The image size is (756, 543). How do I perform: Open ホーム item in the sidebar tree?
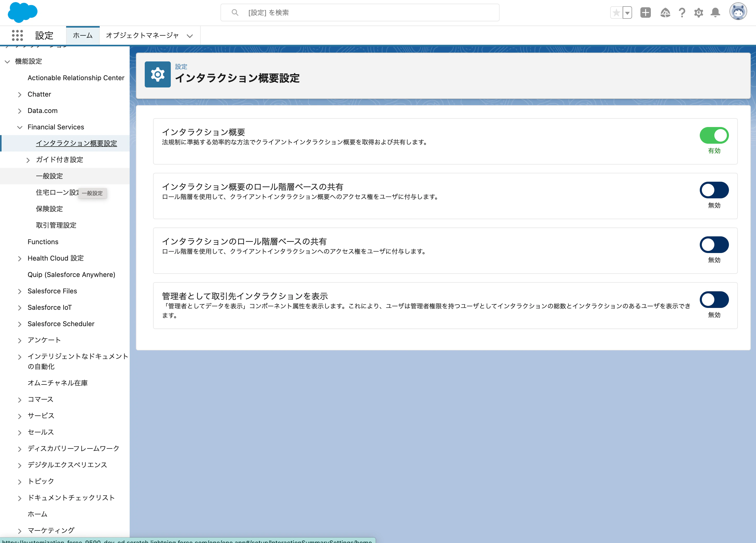pos(37,514)
